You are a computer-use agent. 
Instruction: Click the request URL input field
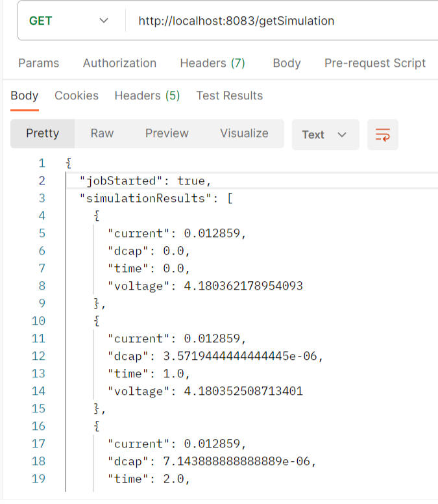(x=279, y=21)
